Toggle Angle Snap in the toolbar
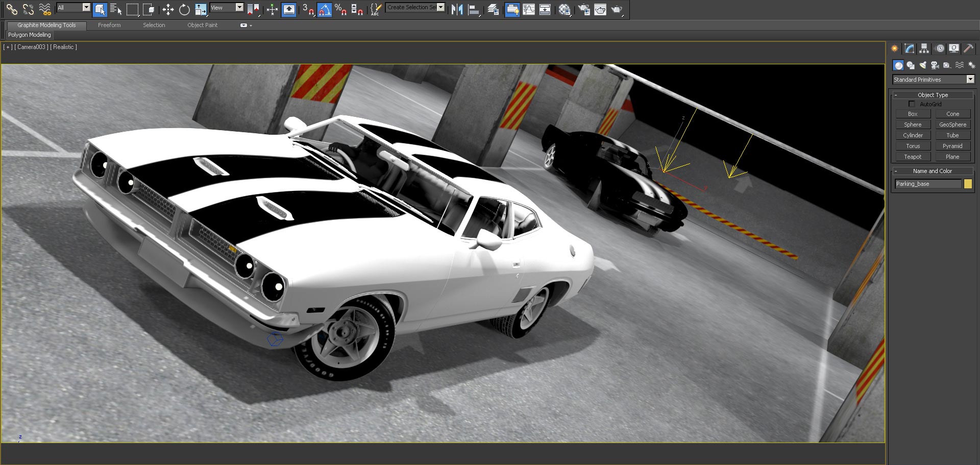Screen dimensions: 980x465 pos(324,9)
